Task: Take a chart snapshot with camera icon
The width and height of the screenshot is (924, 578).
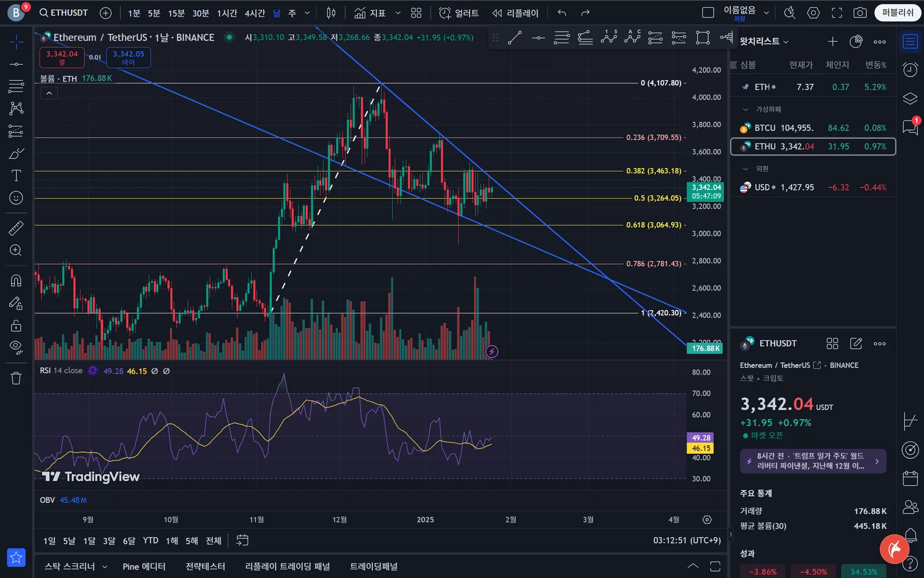Action: (860, 13)
